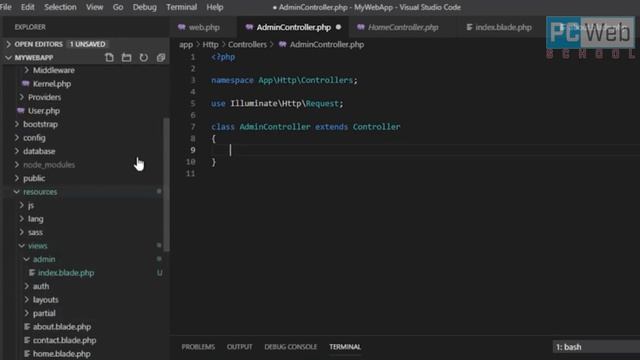
Task: Open contact.blade.php from the explorer
Action: pos(64,340)
